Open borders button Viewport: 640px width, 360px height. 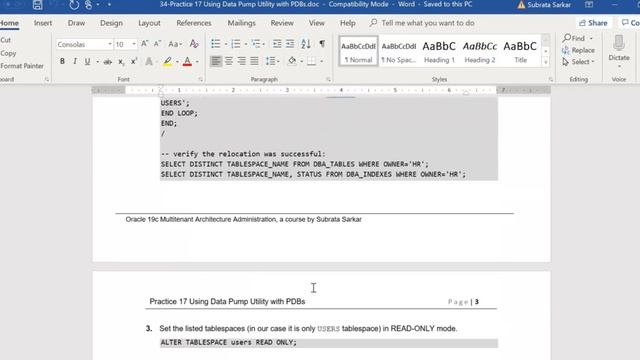(x=311, y=61)
